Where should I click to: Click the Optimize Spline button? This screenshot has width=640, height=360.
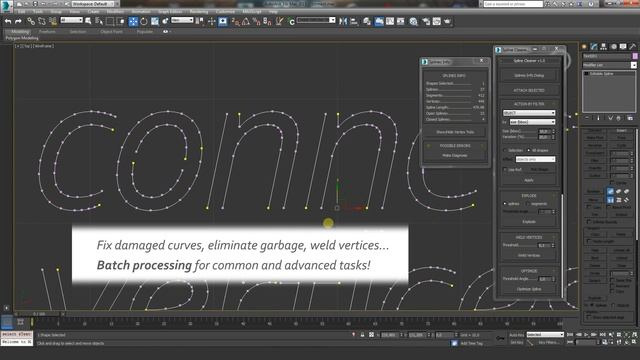[529, 289]
